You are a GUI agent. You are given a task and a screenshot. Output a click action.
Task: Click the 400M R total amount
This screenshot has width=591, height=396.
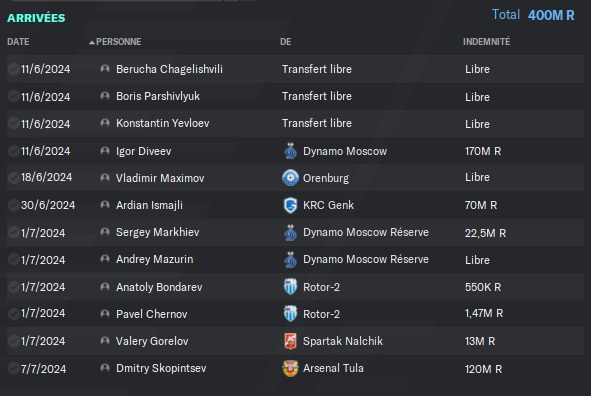(x=551, y=15)
